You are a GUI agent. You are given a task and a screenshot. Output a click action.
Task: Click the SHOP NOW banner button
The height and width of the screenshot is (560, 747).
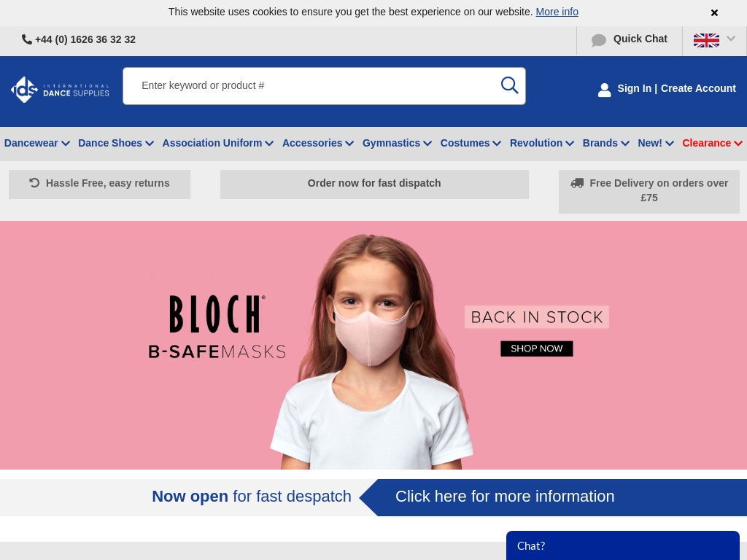536,349
